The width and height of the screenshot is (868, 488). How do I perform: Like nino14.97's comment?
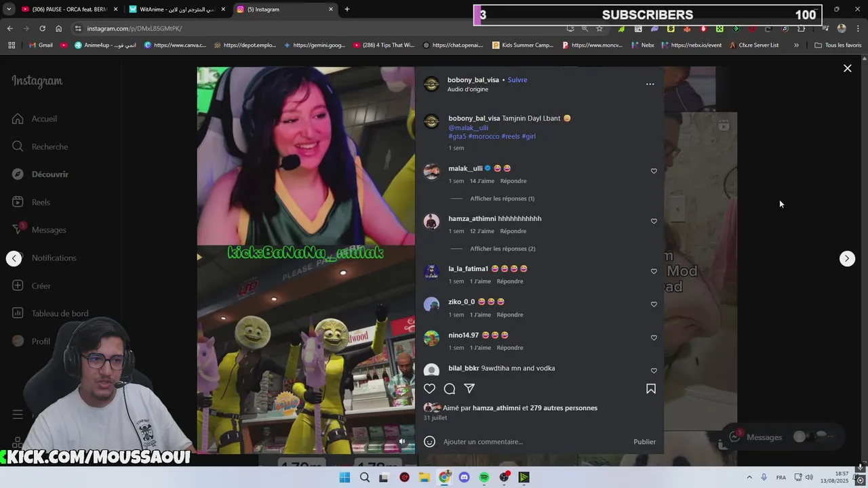654,338
